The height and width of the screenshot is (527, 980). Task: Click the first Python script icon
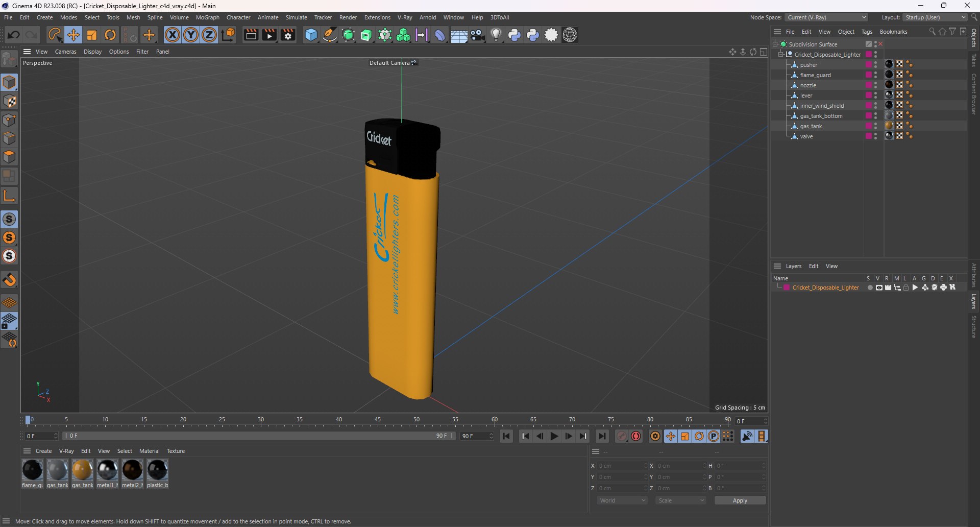tap(514, 35)
